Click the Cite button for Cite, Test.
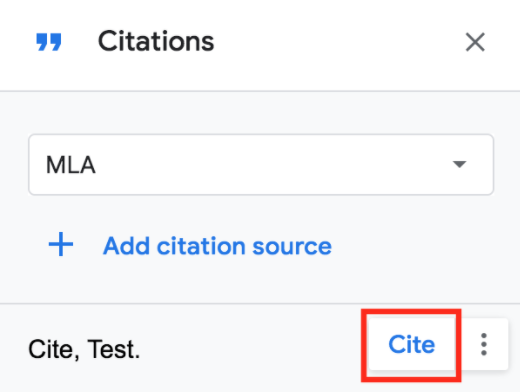 [412, 344]
